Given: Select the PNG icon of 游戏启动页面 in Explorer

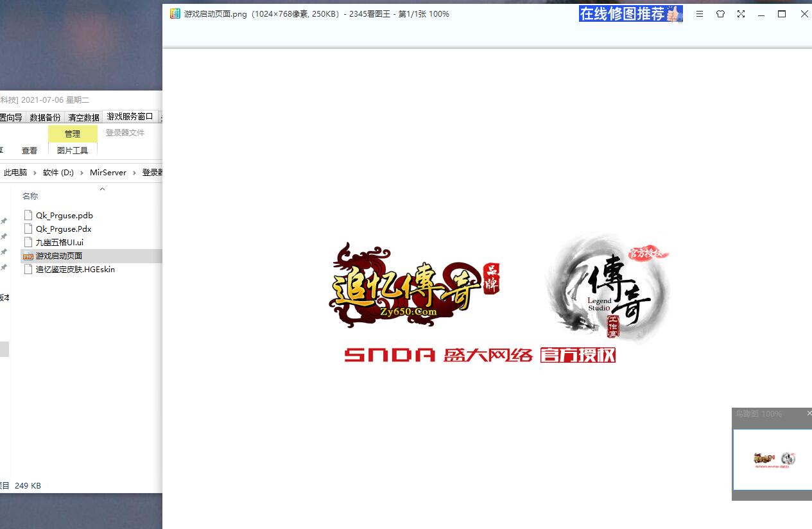Looking at the screenshot, I should coord(28,256).
